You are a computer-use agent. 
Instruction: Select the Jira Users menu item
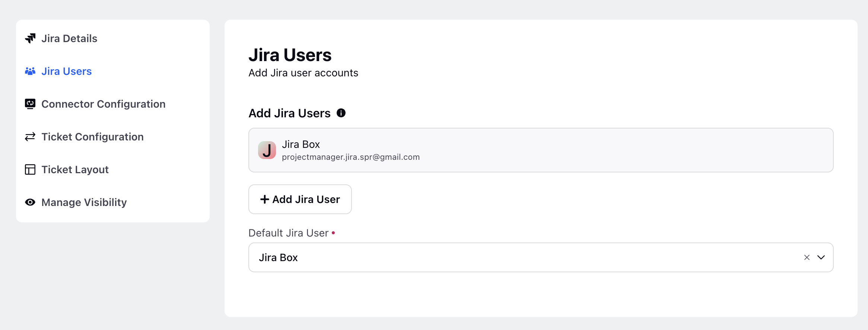[x=67, y=71]
